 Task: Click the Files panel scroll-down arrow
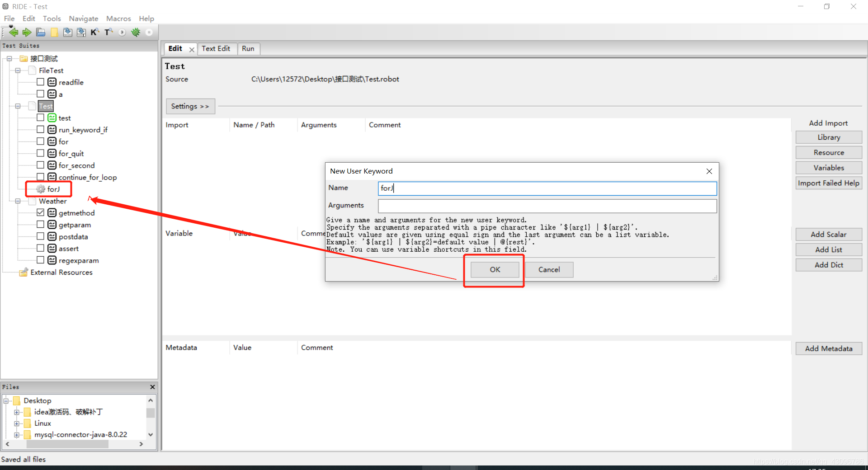click(151, 434)
